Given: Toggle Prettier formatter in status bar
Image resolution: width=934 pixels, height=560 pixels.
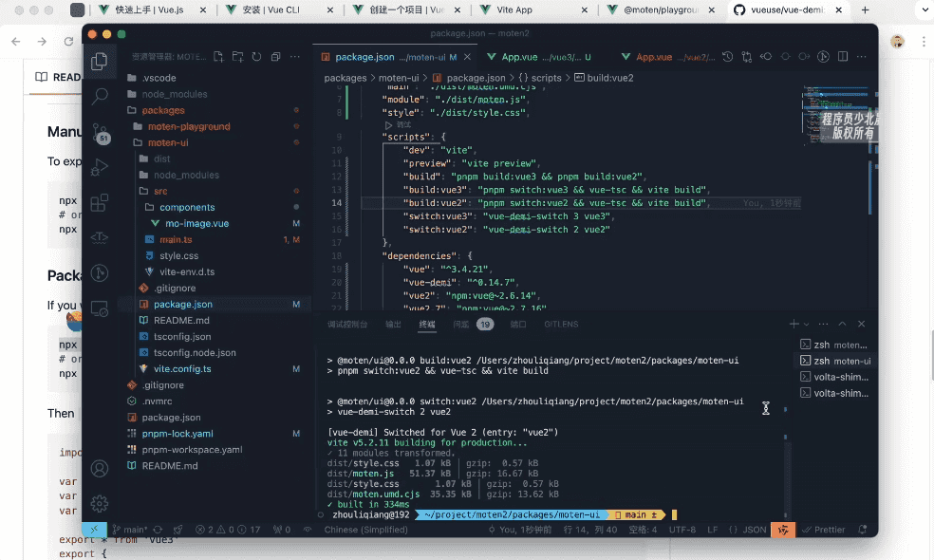Looking at the screenshot, I should [x=824, y=530].
